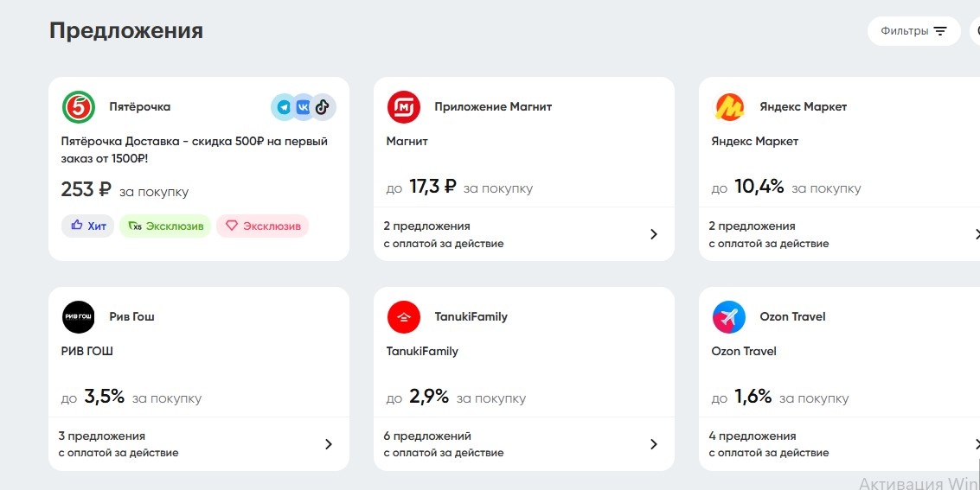Click the XS icon in green Эксклюзив tag
980x490 pixels.
[135, 226]
